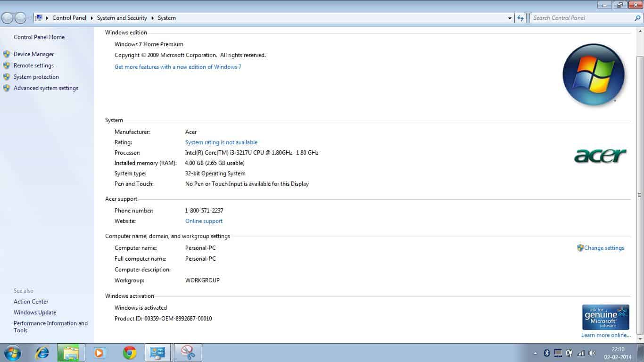Select the System breadcrumb
644x362 pixels.
[167, 18]
